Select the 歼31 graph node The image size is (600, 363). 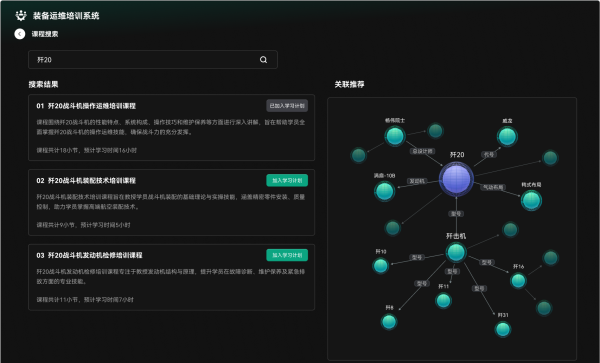503,329
